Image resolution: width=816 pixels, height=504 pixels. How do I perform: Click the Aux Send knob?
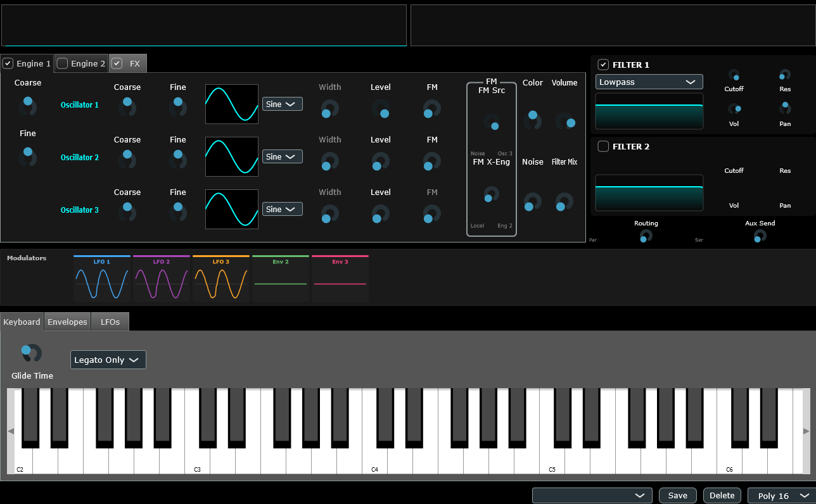click(760, 236)
